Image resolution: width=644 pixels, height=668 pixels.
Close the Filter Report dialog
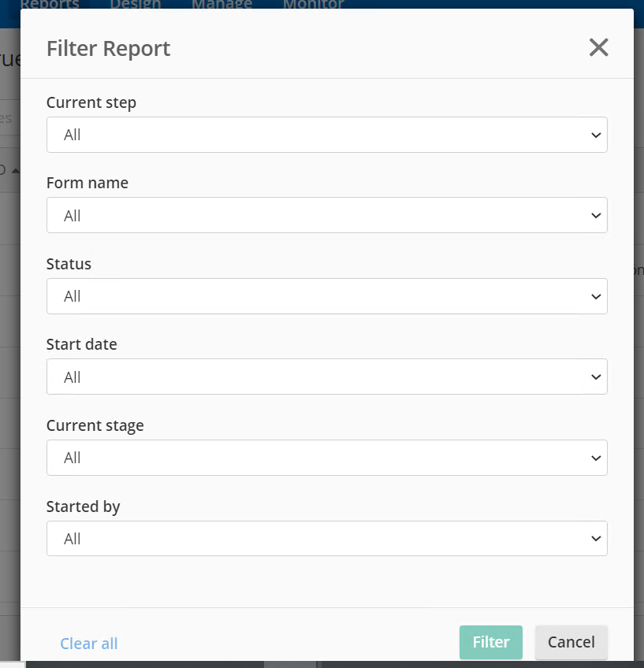[599, 48]
